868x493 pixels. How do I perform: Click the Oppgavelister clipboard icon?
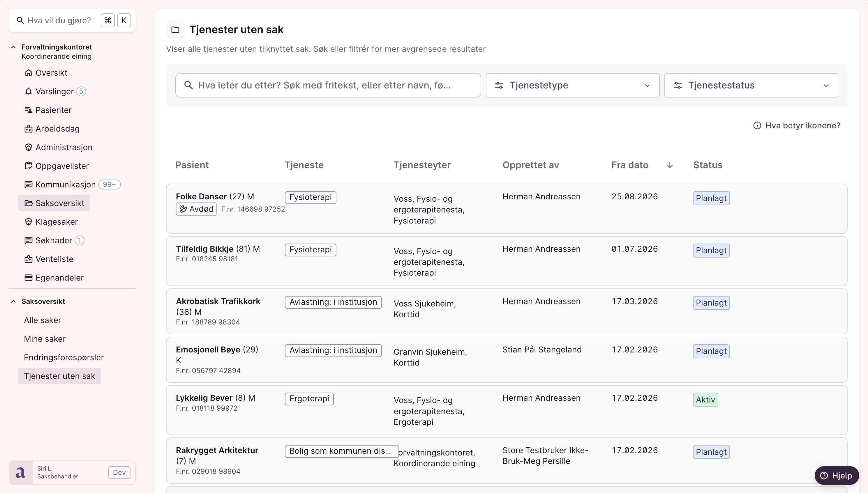[x=29, y=166]
